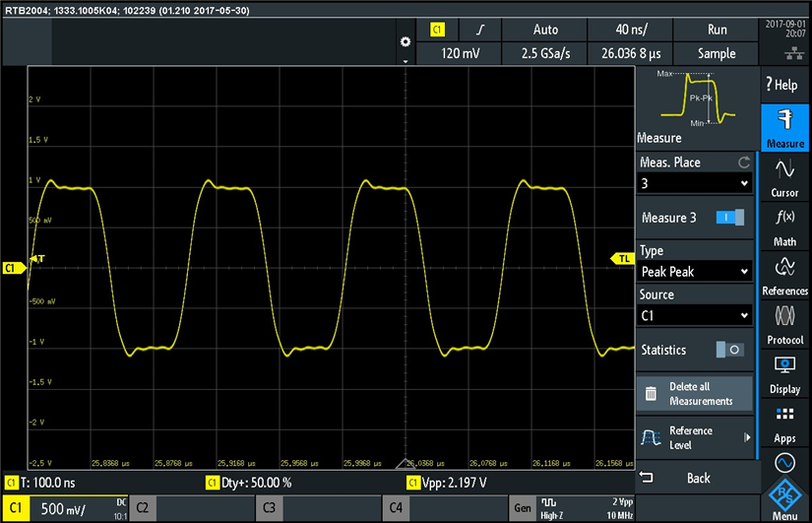
Task: Click Delete all Measurements button
Action: coord(695,394)
